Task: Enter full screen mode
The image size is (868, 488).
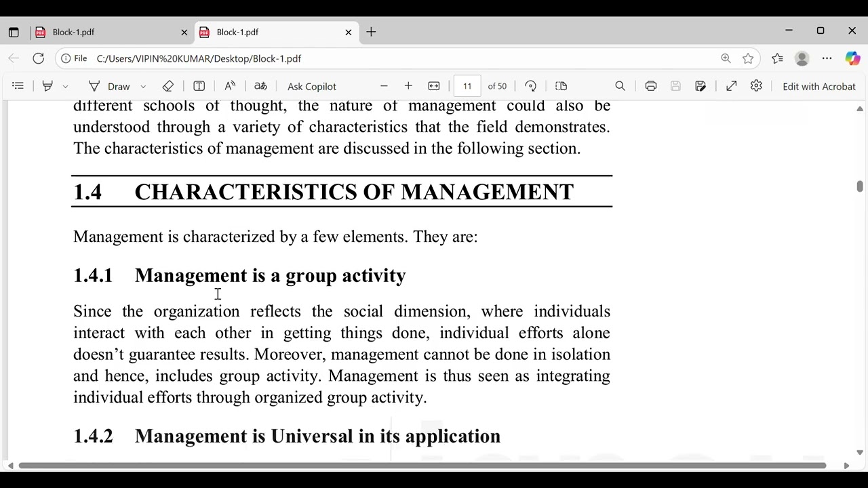Action: point(731,86)
